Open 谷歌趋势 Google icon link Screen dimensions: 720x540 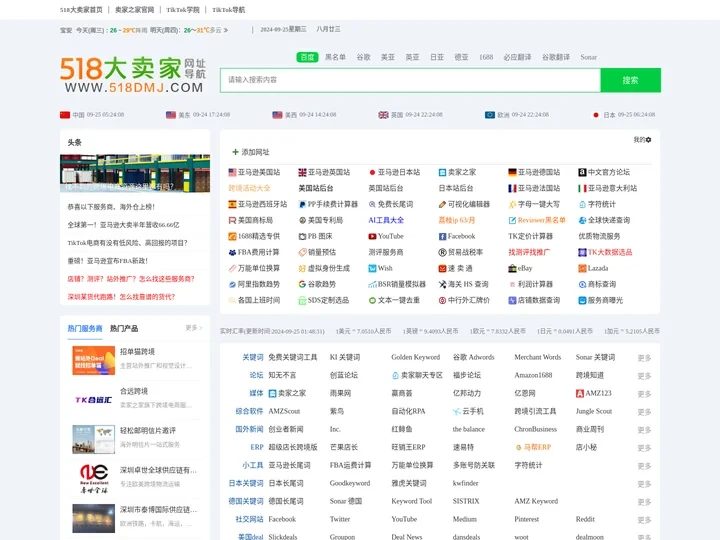[317, 284]
